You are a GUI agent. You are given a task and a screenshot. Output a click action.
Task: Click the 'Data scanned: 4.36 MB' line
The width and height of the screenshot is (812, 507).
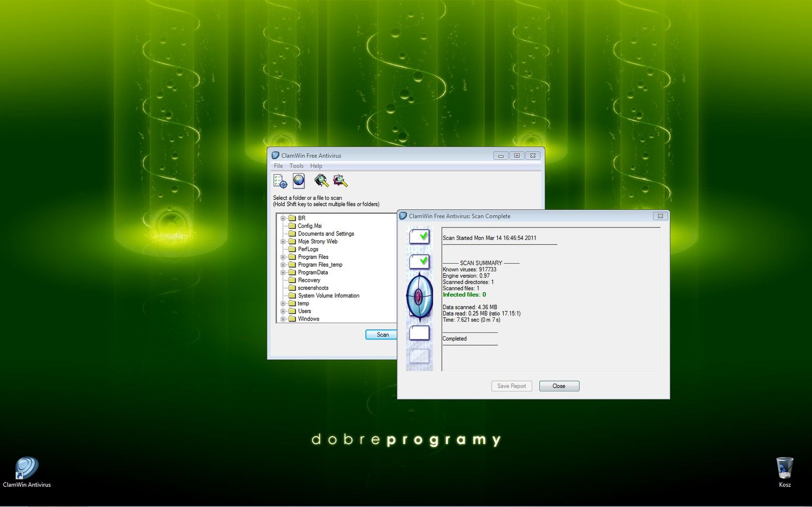pyautogui.click(x=470, y=307)
